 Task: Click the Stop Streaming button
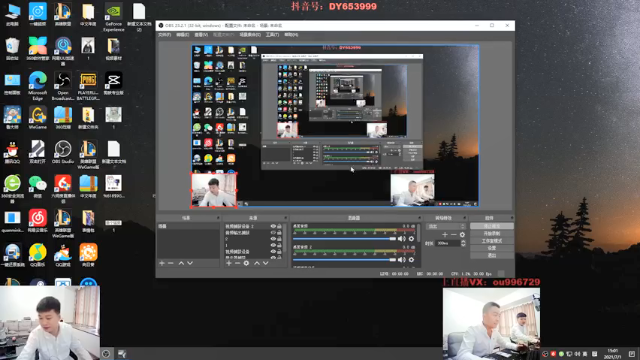pos(491,226)
